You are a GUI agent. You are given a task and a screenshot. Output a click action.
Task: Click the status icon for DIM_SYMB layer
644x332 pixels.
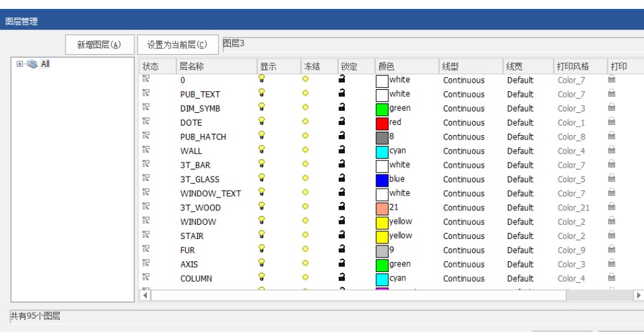(145, 108)
